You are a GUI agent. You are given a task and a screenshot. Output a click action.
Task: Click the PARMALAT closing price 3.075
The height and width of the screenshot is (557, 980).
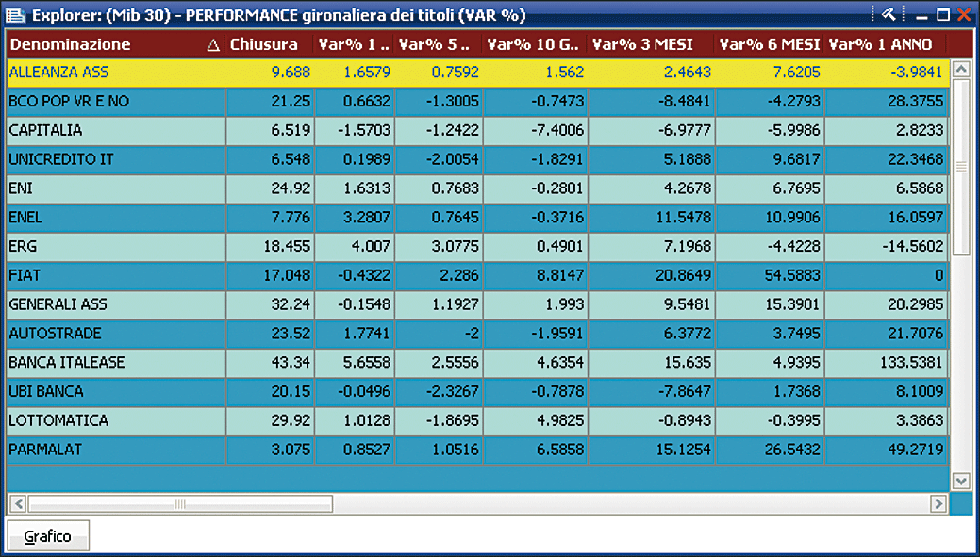pyautogui.click(x=291, y=450)
